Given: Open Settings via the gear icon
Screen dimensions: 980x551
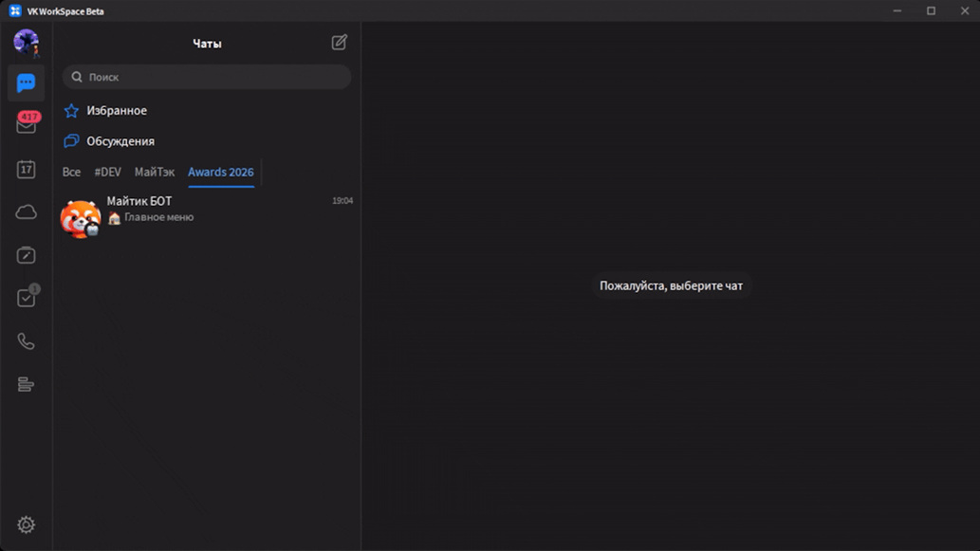Looking at the screenshot, I should click(26, 524).
